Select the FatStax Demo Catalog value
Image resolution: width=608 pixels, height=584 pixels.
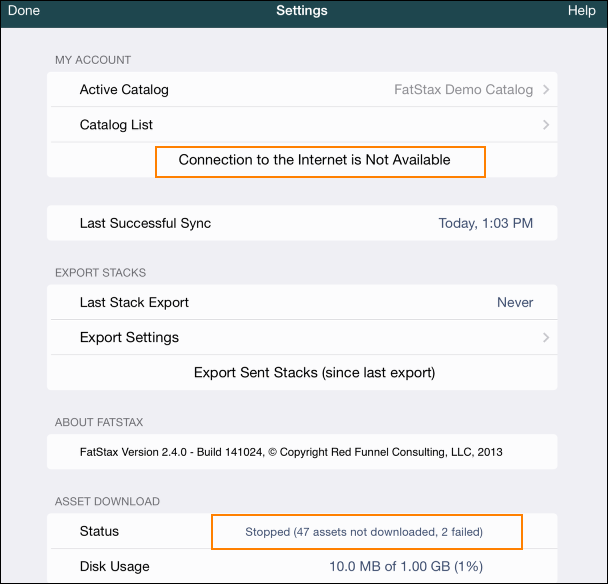[x=463, y=90]
